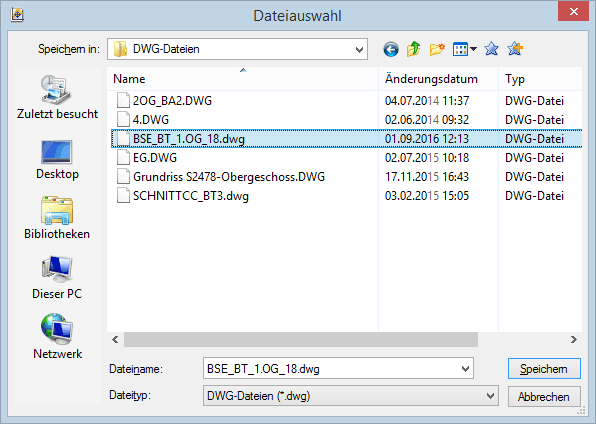Screen dimensions: 596x424
Task: Click the single star favorites icon
Action: (491, 49)
